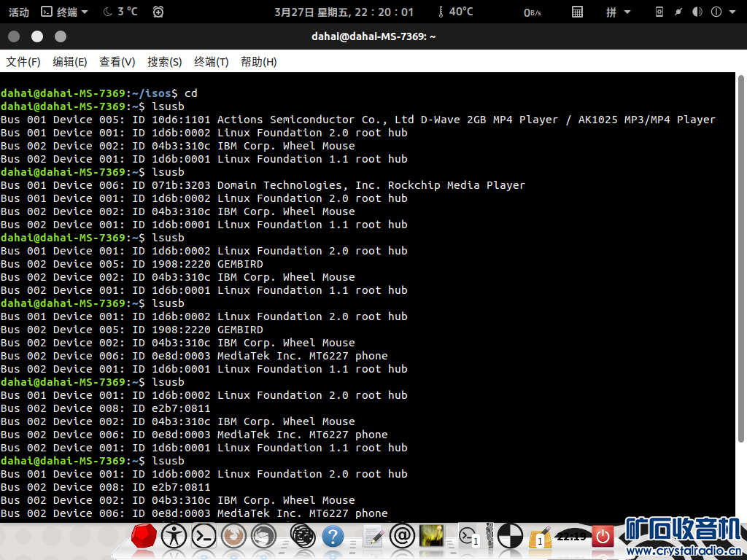The height and width of the screenshot is (560, 747).
Task: Click the small drive icon left of the pin icon
Action: click(x=659, y=12)
